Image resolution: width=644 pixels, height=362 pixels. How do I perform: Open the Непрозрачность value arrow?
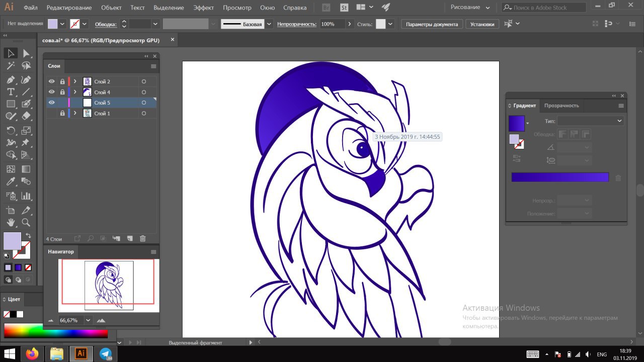point(350,24)
